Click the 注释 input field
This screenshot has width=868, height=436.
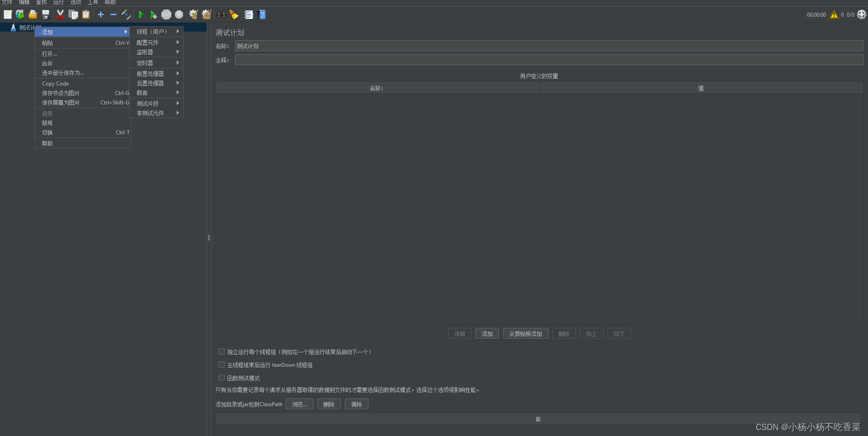click(x=549, y=60)
